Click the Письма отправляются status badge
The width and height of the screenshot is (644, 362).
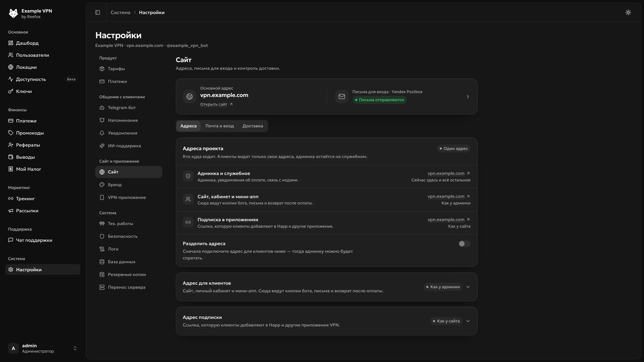pyautogui.click(x=379, y=100)
